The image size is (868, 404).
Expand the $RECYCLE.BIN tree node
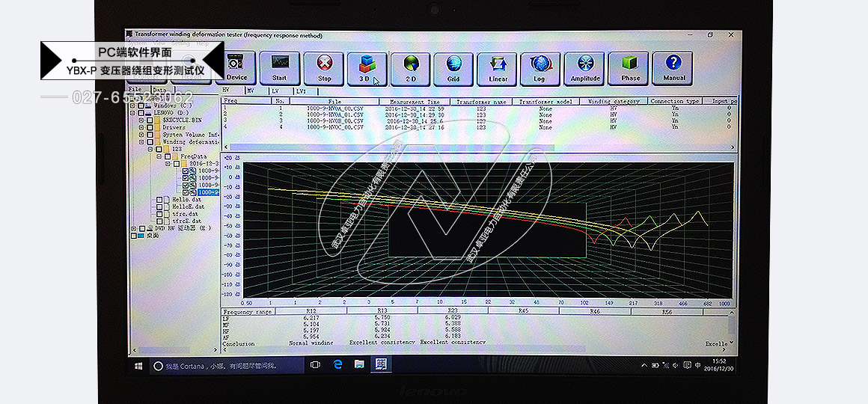pos(141,120)
